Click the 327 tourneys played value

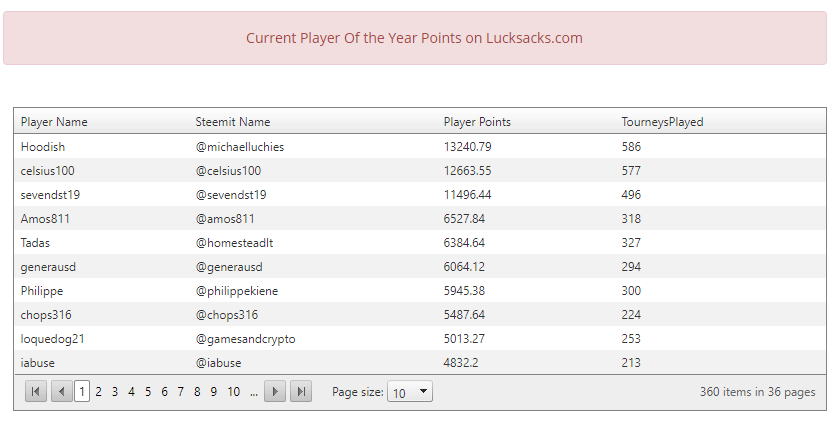(631, 243)
